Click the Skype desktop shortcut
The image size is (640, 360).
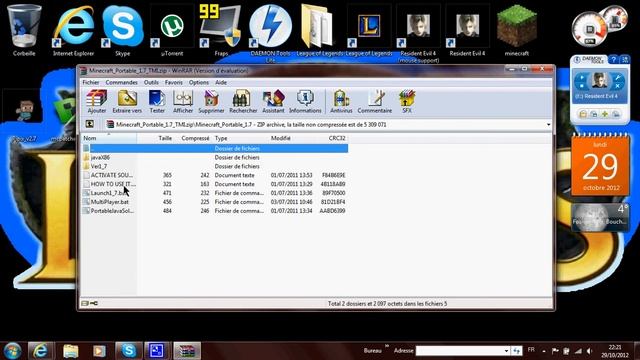[122, 30]
